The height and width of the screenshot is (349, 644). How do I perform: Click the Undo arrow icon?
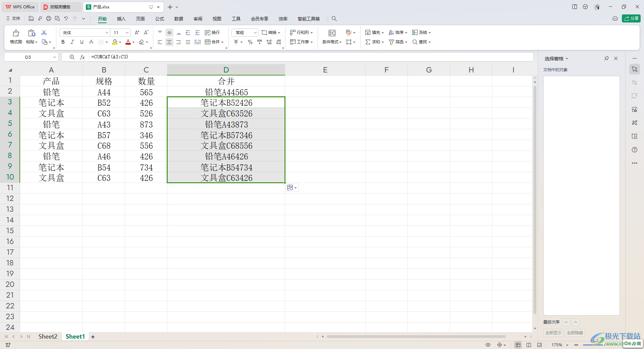pyautogui.click(x=66, y=18)
